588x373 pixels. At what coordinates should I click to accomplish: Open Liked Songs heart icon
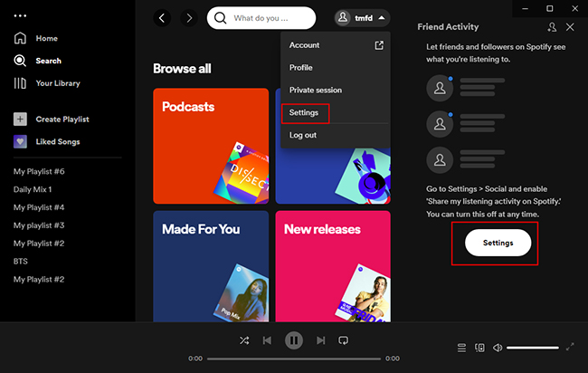(x=20, y=142)
